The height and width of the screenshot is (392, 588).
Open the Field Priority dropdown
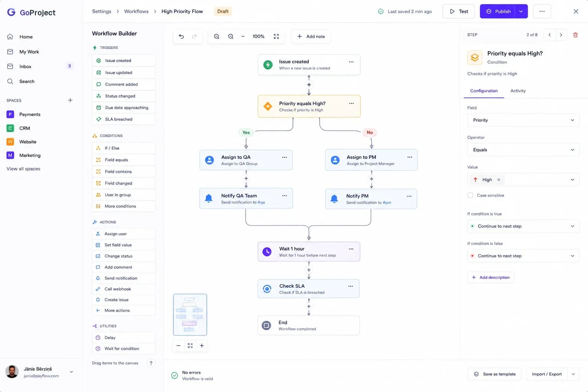tap(523, 120)
